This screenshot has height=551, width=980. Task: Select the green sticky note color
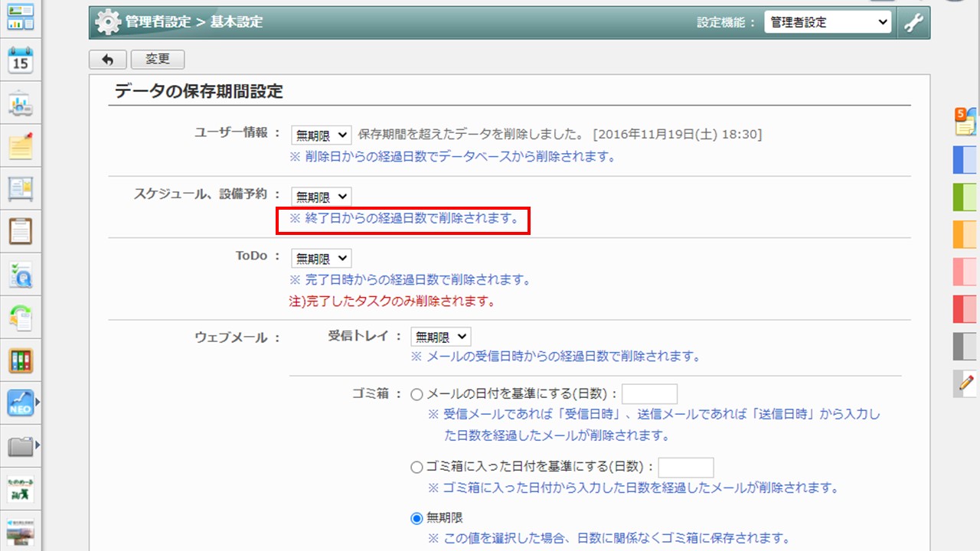pyautogui.click(x=965, y=197)
